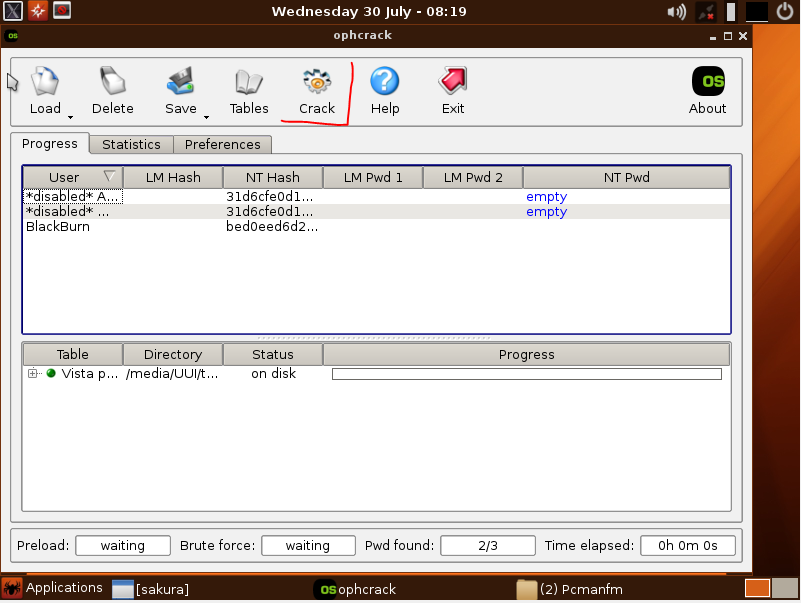Screen dimensions: 801x603
Task: Click the Status column header
Action: [x=273, y=354]
